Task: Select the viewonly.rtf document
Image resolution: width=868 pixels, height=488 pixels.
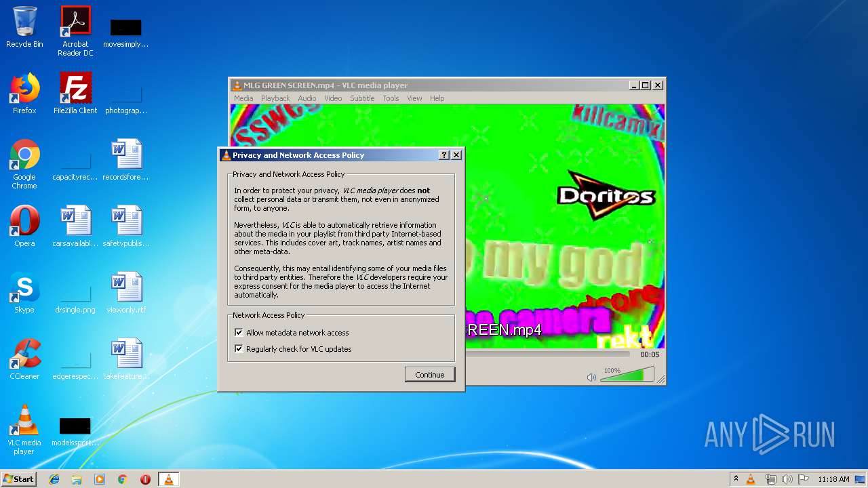Action: [126, 293]
